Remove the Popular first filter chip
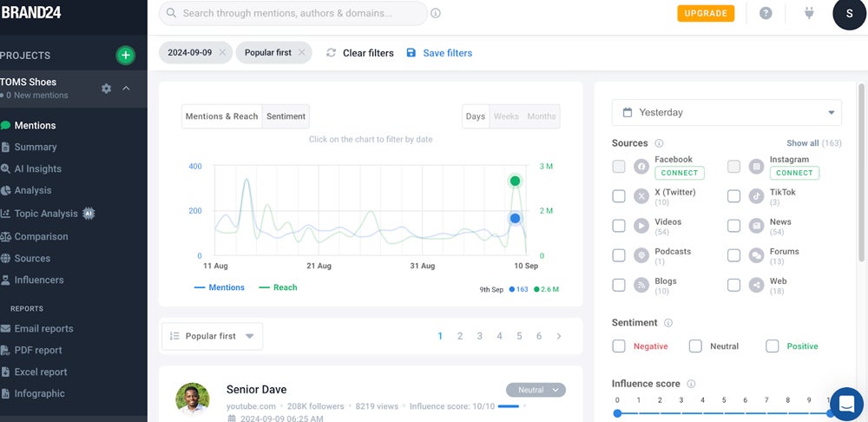This screenshot has width=868, height=422. [302, 53]
